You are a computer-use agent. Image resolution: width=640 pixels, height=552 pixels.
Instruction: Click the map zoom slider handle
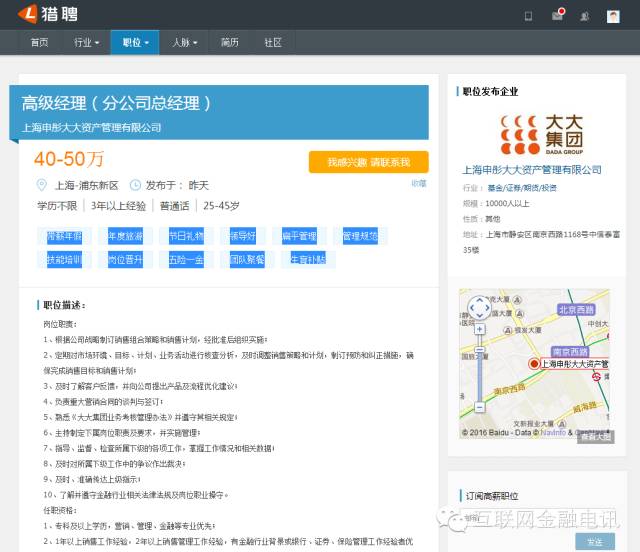(x=480, y=350)
